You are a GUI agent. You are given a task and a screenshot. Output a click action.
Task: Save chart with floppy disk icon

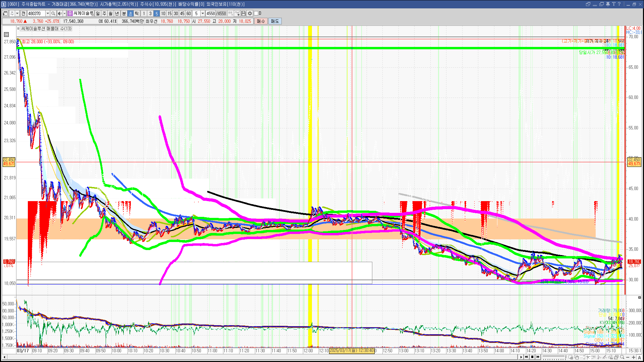244,13
